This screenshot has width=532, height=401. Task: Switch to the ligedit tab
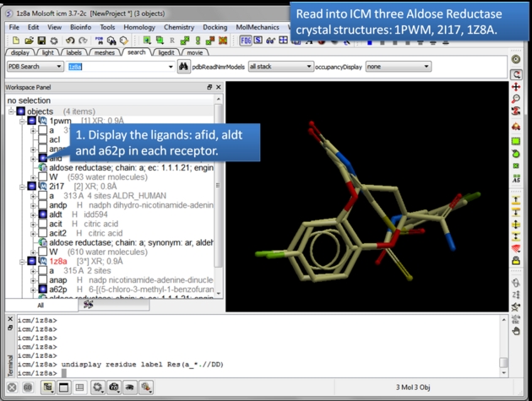tap(166, 52)
